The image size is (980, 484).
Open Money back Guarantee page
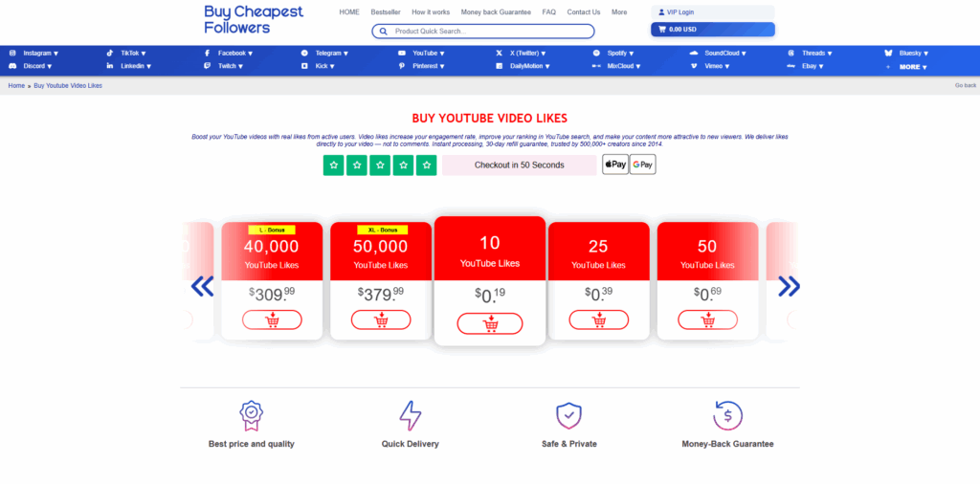496,11
